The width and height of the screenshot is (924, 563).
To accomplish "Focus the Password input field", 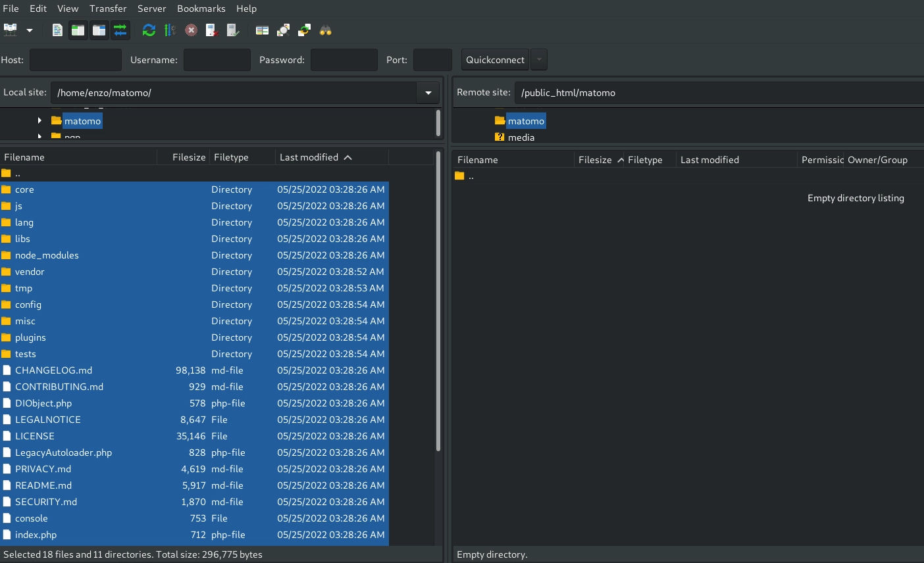I will coord(344,60).
